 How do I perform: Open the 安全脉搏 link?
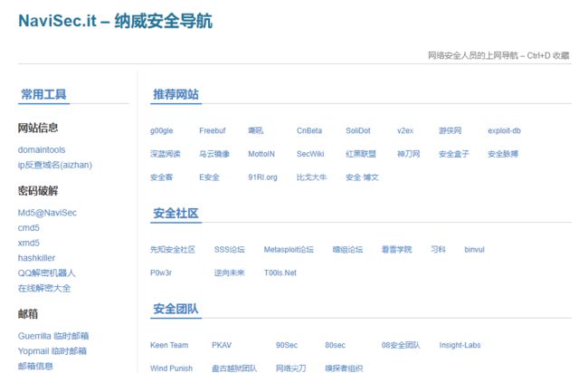pos(503,154)
